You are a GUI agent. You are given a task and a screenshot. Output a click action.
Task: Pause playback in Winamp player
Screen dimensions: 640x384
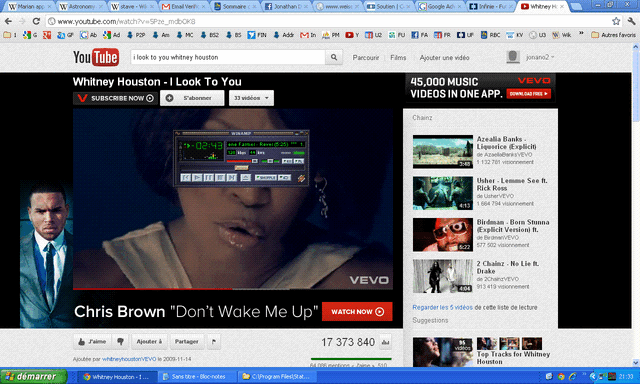coord(209,178)
